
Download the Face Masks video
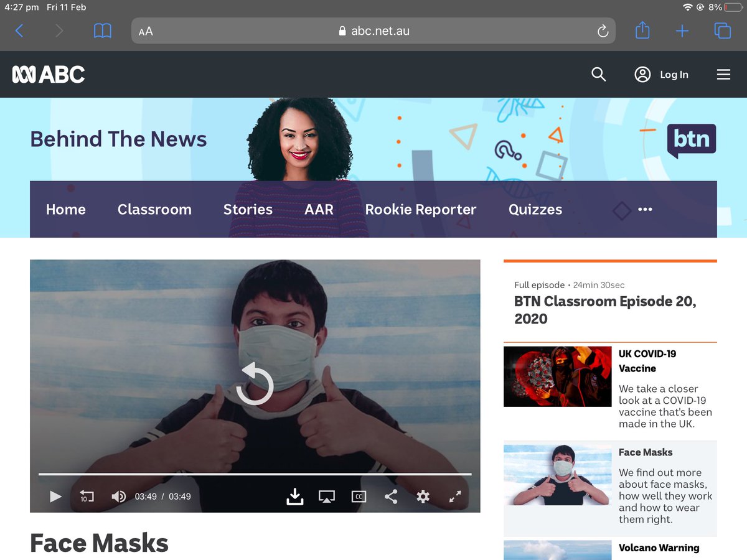294,497
